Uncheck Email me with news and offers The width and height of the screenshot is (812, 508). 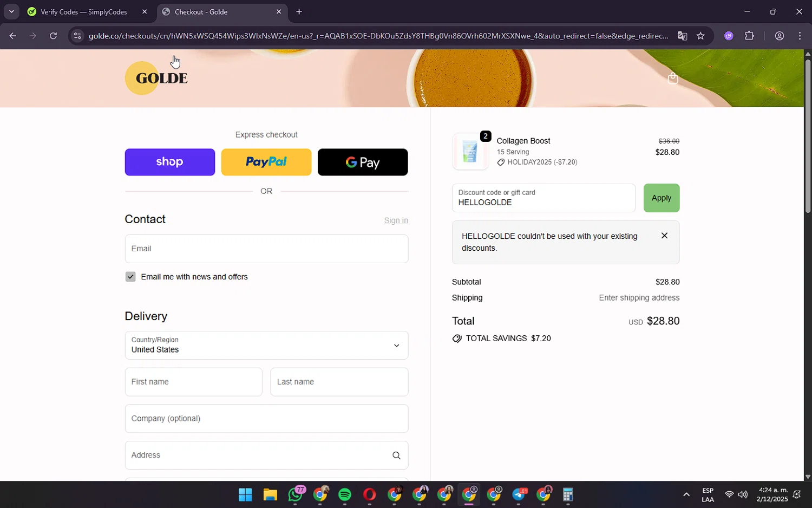point(130,277)
